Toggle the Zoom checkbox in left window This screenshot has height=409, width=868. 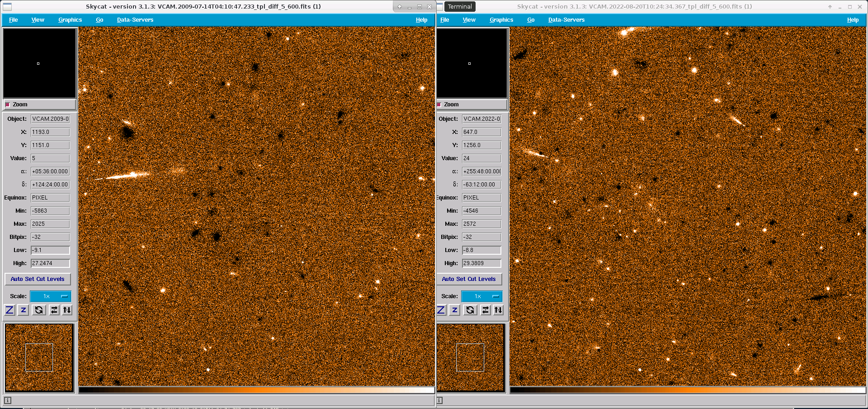8,105
